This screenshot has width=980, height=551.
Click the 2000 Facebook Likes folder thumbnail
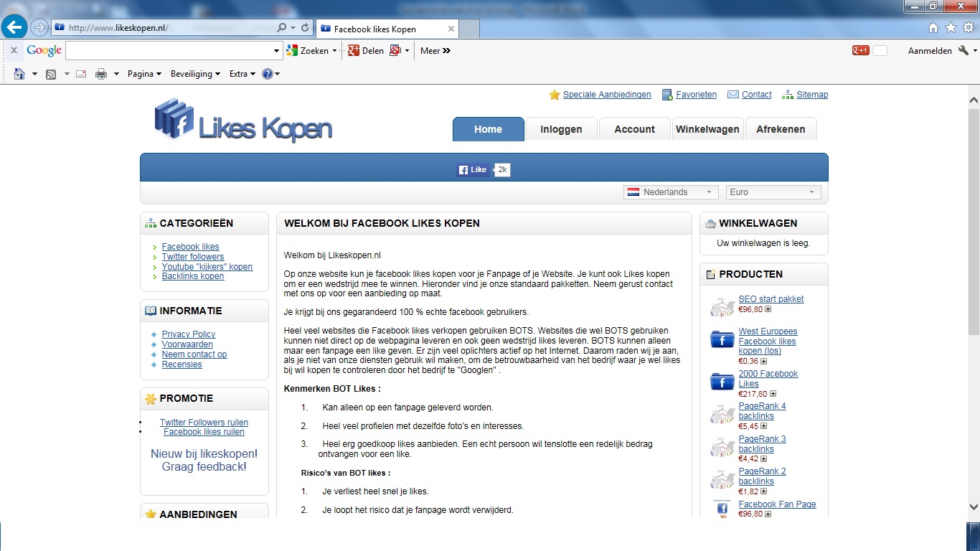[x=722, y=382]
